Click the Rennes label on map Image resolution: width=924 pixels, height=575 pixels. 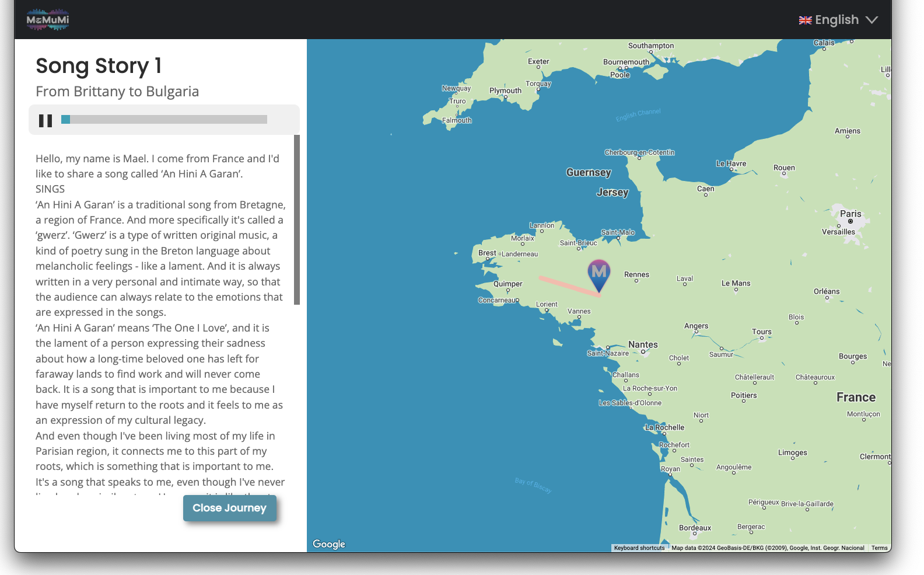pyautogui.click(x=636, y=274)
